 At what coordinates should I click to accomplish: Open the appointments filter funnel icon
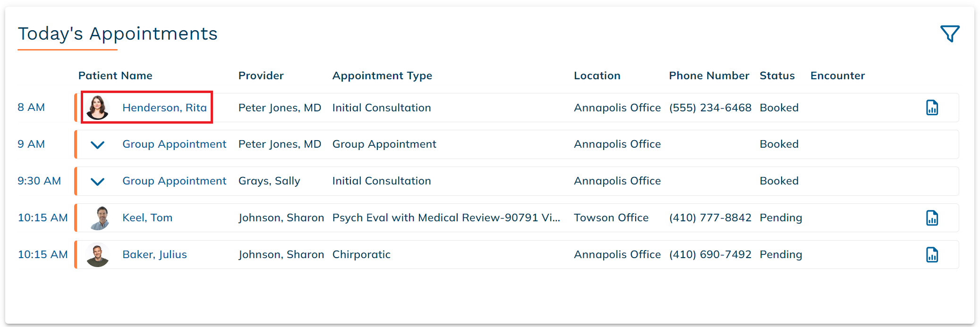click(949, 34)
